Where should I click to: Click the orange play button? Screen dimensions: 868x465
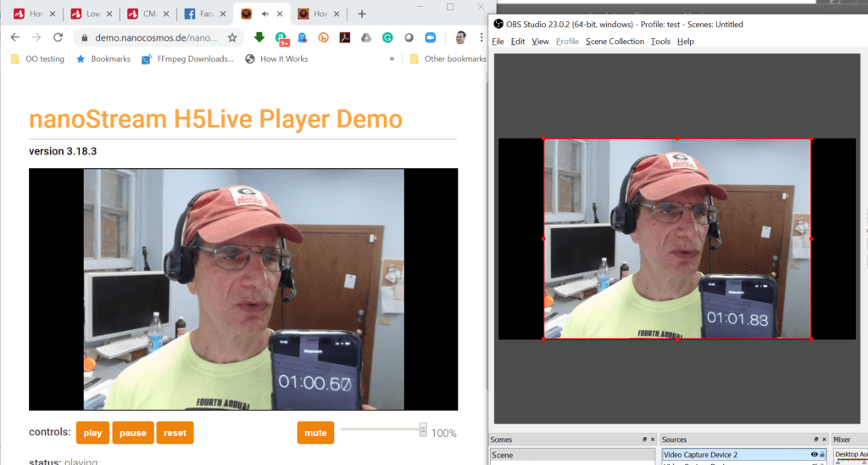pyautogui.click(x=92, y=433)
